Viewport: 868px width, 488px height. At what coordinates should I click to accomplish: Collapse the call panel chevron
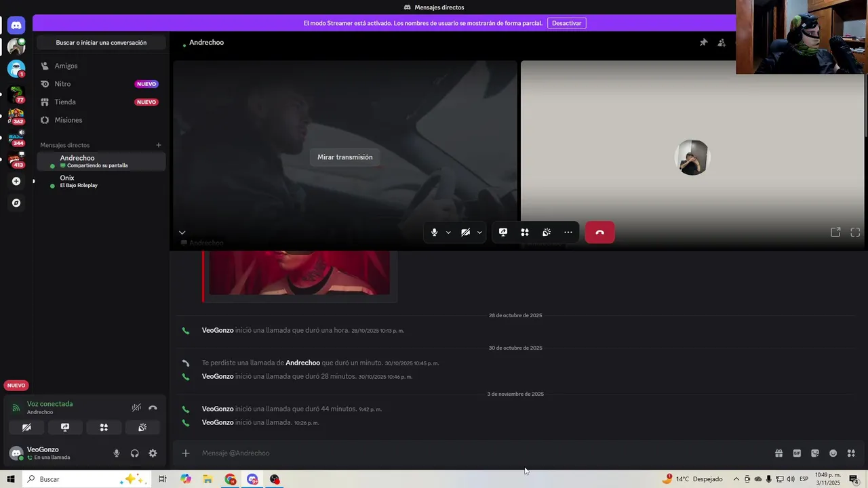click(x=182, y=232)
